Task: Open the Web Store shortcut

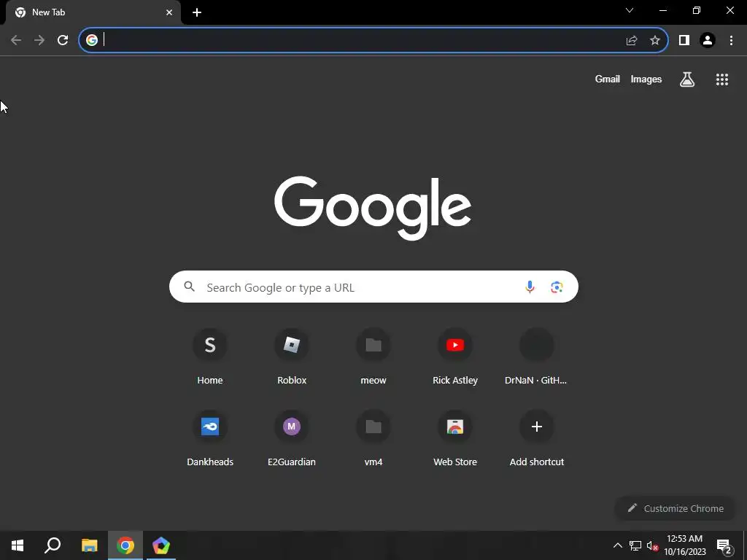Action: [455, 437]
